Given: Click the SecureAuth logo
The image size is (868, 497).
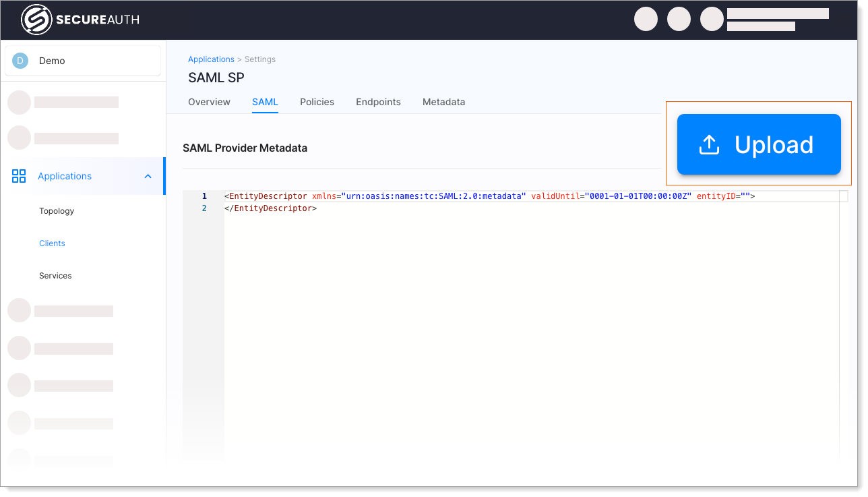Looking at the screenshot, I should tap(80, 20).
